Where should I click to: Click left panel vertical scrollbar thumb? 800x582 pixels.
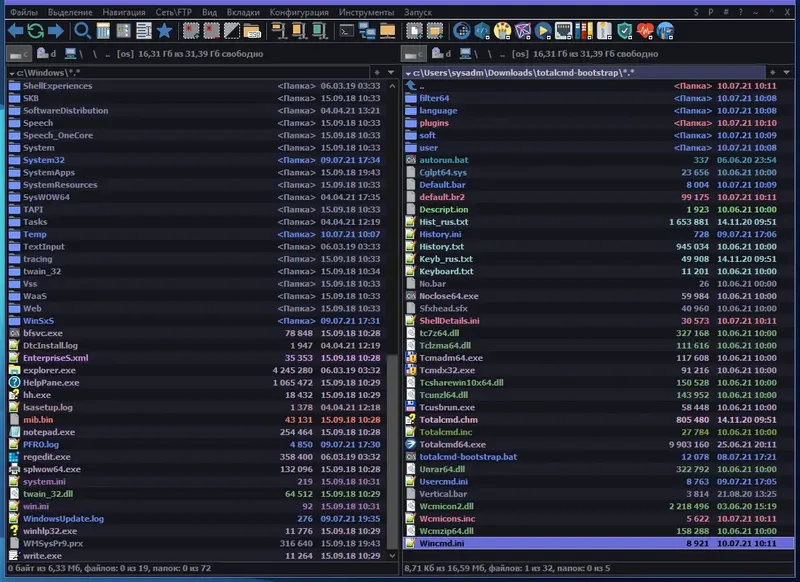[x=392, y=451]
